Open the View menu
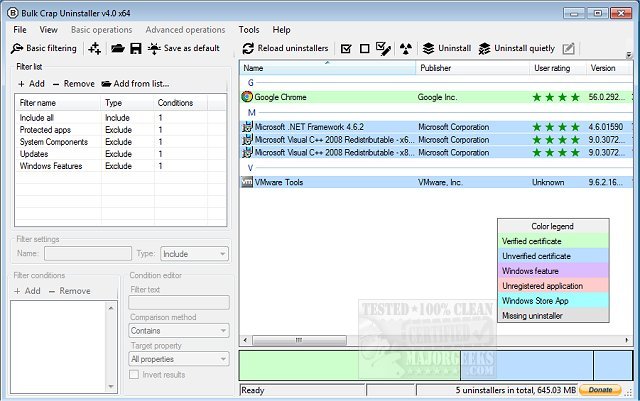The image size is (640, 401). 49,30
